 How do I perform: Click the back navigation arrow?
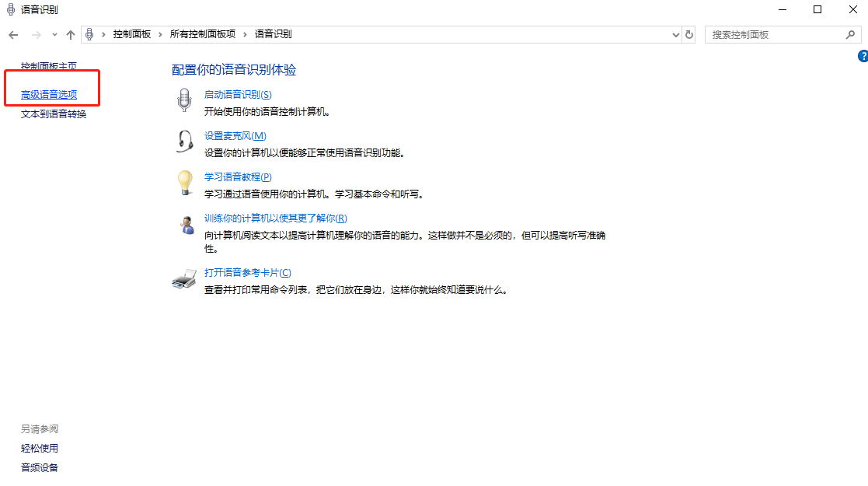point(12,34)
